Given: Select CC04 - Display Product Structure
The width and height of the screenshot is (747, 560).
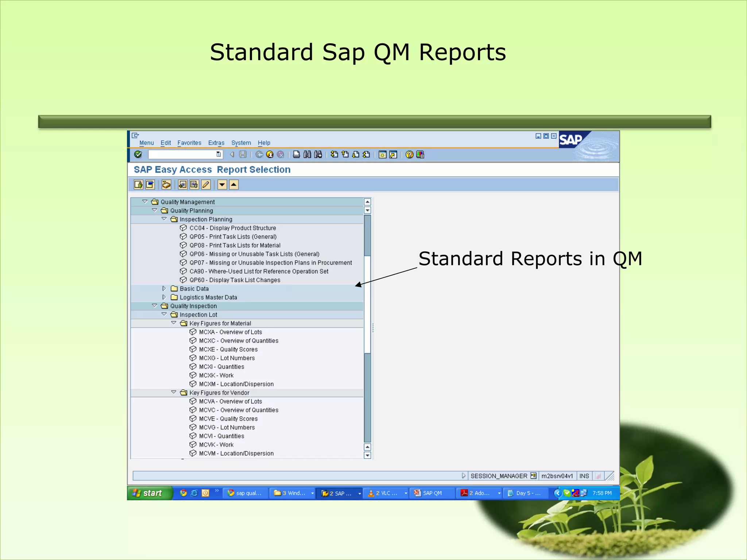Looking at the screenshot, I should pos(233,228).
